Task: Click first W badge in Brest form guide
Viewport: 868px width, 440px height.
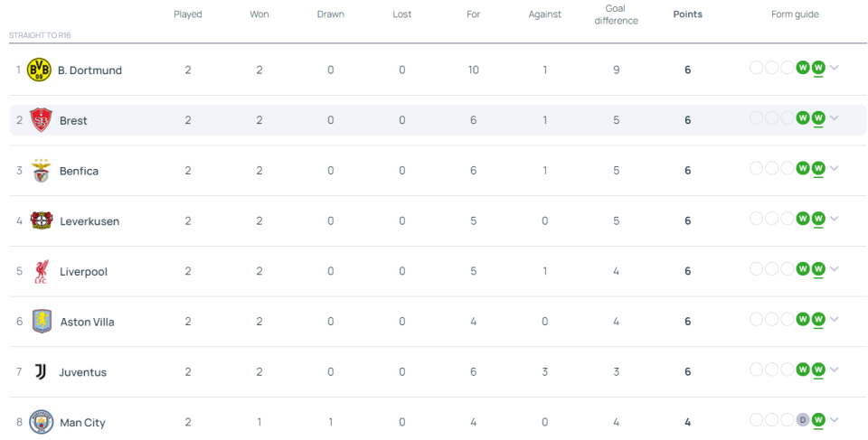Action: point(803,118)
